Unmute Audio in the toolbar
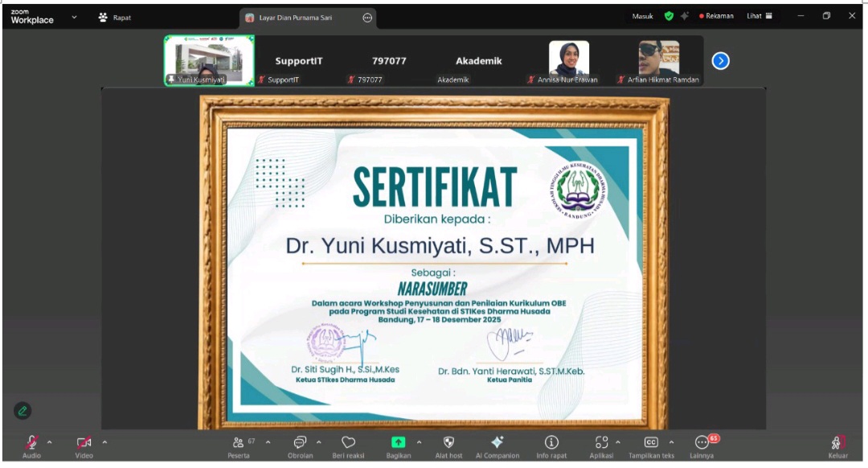Screen dimensions: 868x468 (x=31, y=442)
